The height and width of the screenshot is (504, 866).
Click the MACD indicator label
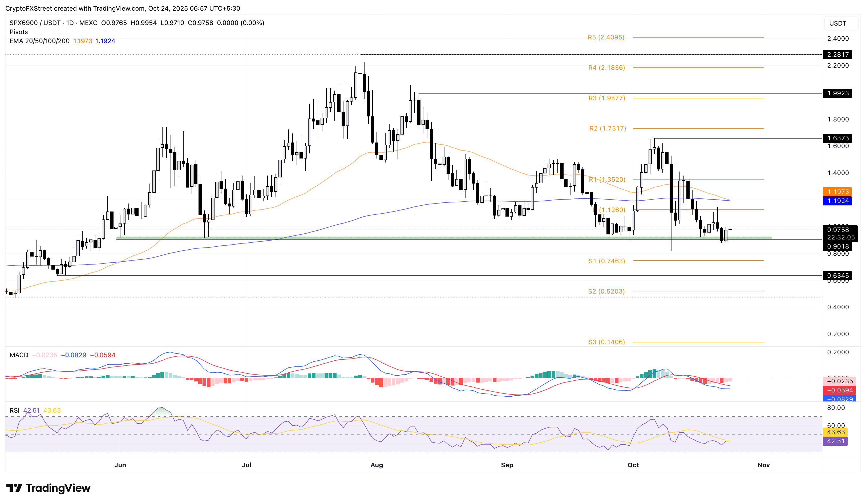tap(19, 355)
